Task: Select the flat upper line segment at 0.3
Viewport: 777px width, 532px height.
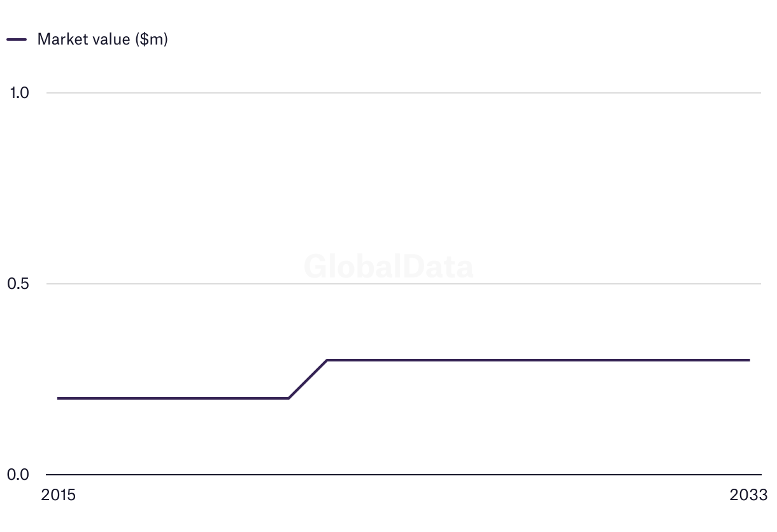Action: click(538, 360)
